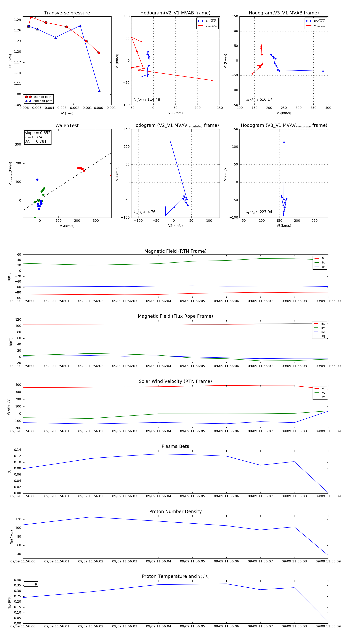This screenshot has height=644, width=351.
Task: Click the B/sqrt(μ0ρ) legend entry in V3_V1 MVAB hodogram
Action: 316,21
